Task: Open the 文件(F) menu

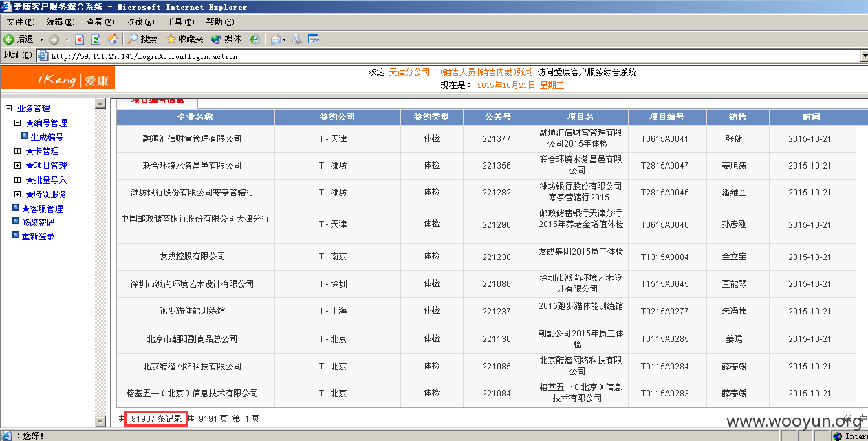Action: tap(21, 22)
